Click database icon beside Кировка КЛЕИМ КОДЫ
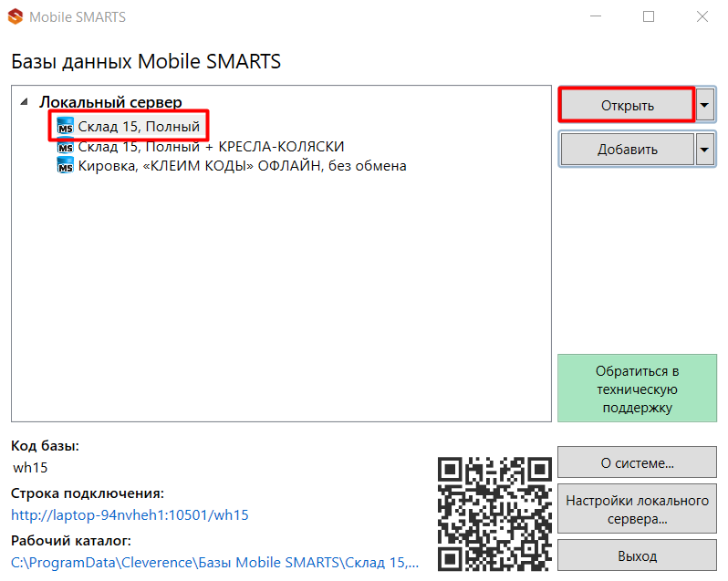 (x=65, y=165)
